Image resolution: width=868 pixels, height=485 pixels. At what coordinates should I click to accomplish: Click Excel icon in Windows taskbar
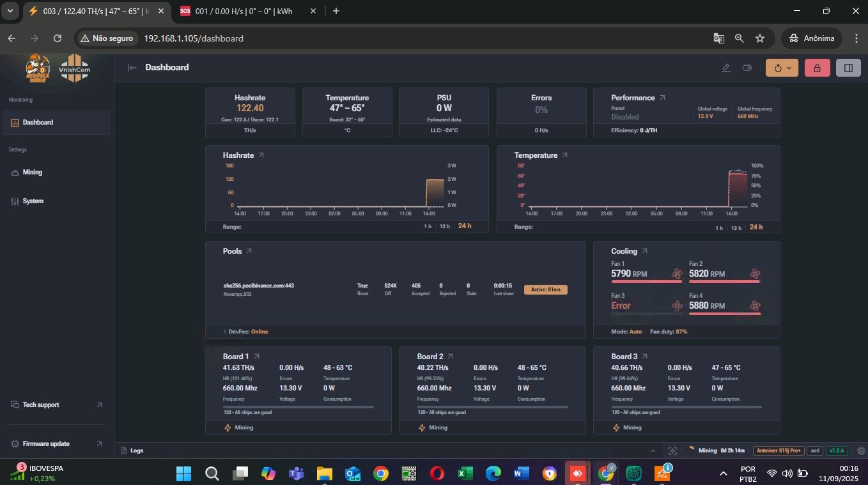pos(465,473)
